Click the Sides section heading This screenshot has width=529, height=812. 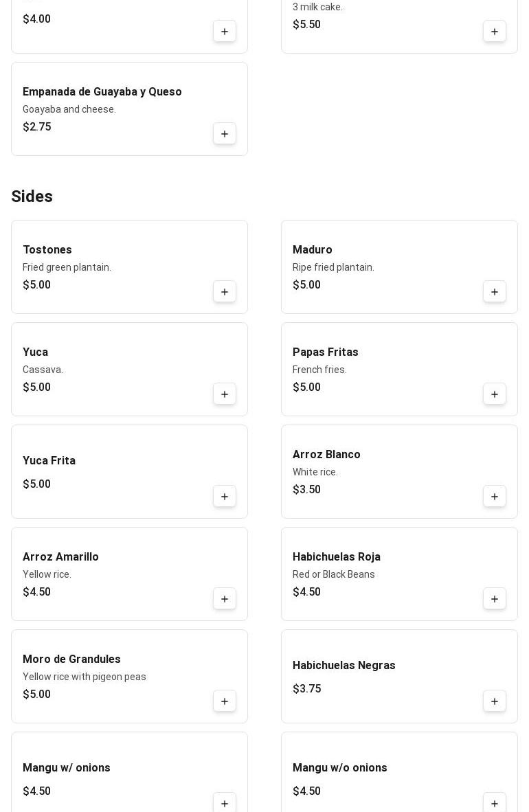click(32, 196)
